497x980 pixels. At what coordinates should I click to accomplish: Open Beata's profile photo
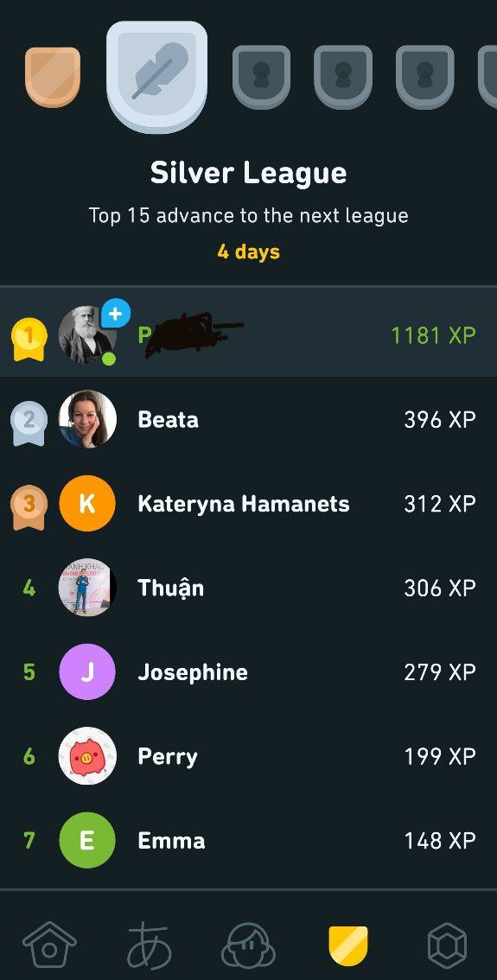[87, 419]
